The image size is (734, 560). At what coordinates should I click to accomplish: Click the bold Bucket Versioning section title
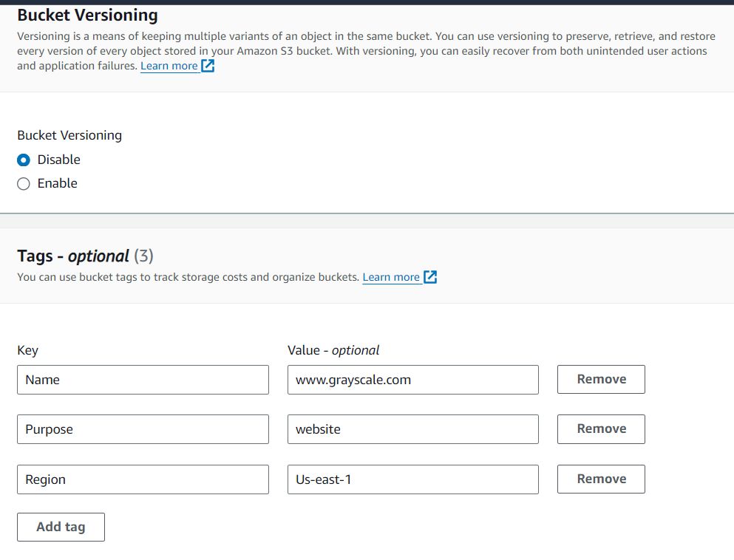87,15
